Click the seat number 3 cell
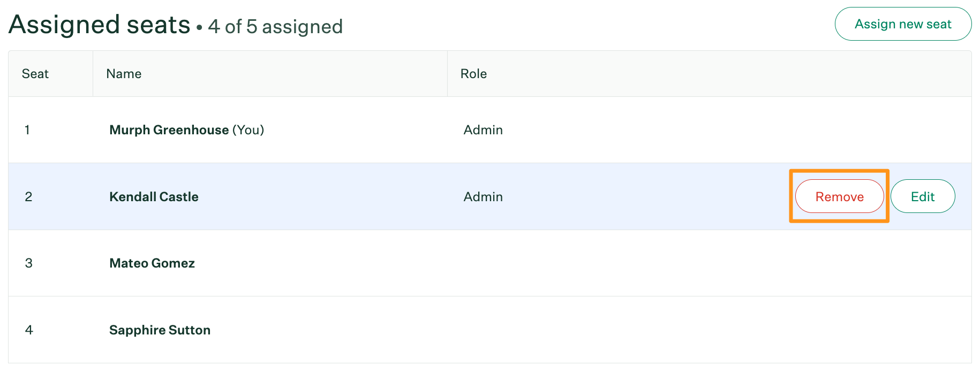Screen dimensions: 980x381 coord(29,263)
